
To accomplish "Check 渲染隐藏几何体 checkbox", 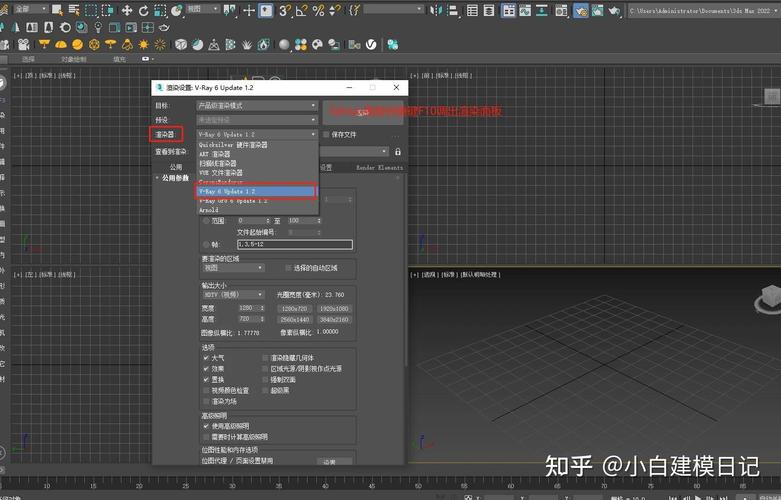I will (x=265, y=358).
